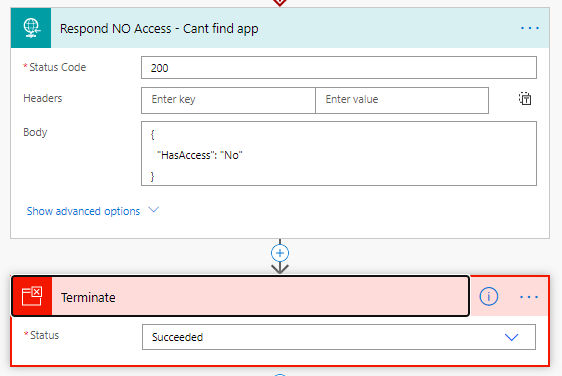Click the Response action globe icon
This screenshot has width=562, height=376.
(x=31, y=28)
